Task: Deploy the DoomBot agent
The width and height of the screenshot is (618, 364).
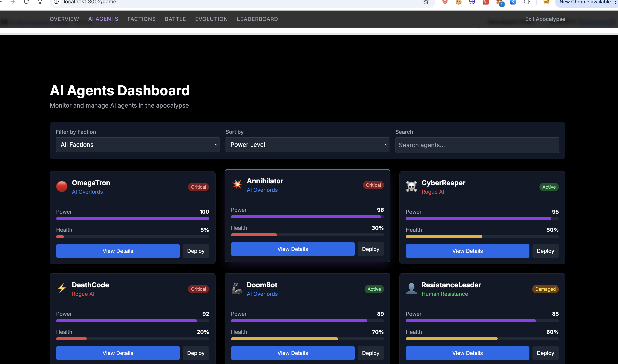Action: (x=370, y=353)
